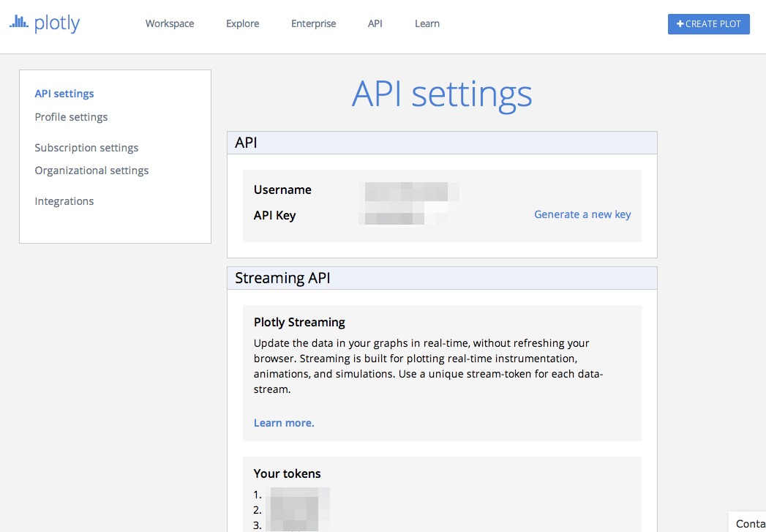This screenshot has height=532, width=766.
Task: Open the Workspace menu item
Action: pyautogui.click(x=170, y=23)
